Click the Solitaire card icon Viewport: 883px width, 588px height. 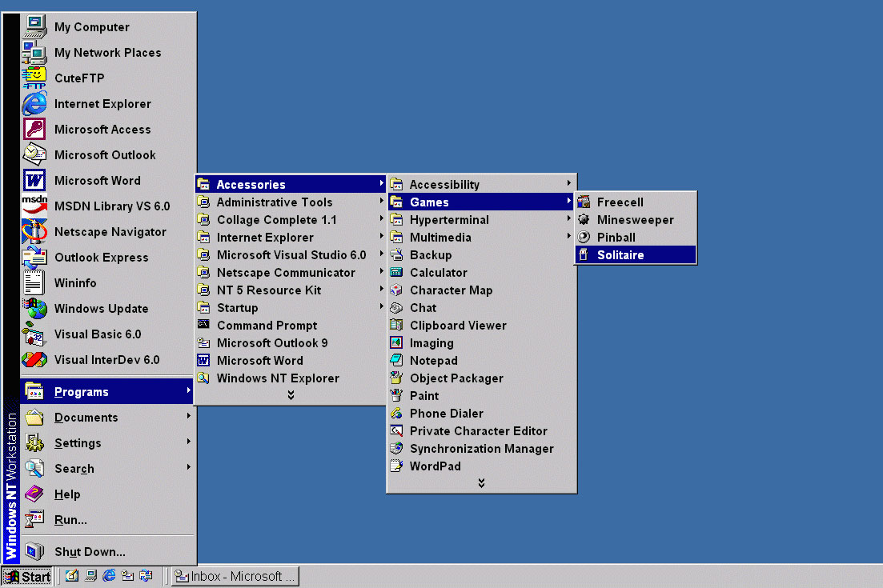coord(584,255)
